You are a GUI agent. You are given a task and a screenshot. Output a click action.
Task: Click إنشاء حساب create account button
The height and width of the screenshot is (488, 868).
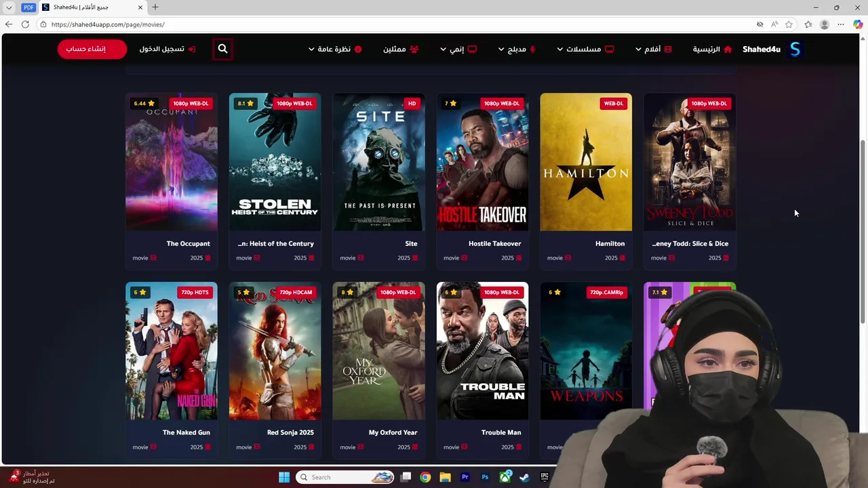pyautogui.click(x=92, y=49)
